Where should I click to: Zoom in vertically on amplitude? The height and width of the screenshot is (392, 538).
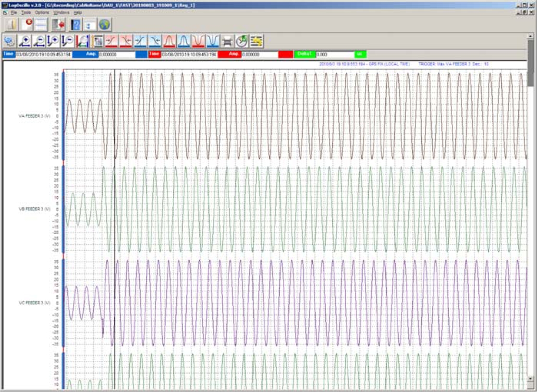[53, 41]
